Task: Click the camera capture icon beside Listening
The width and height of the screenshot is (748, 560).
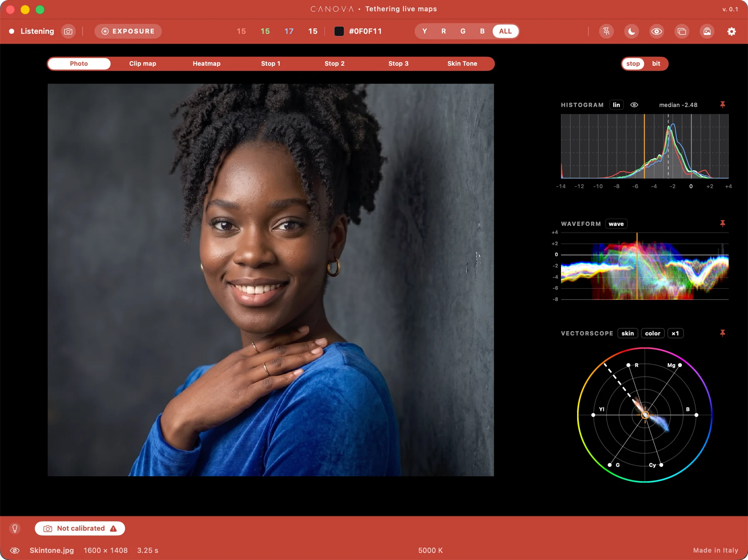Action: pyautogui.click(x=68, y=31)
